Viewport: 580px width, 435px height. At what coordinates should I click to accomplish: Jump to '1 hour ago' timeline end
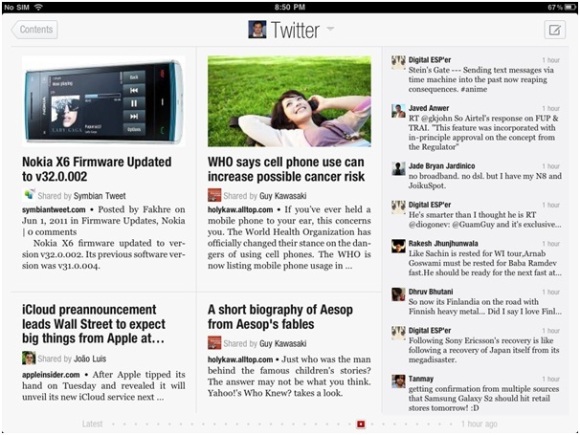(x=479, y=424)
